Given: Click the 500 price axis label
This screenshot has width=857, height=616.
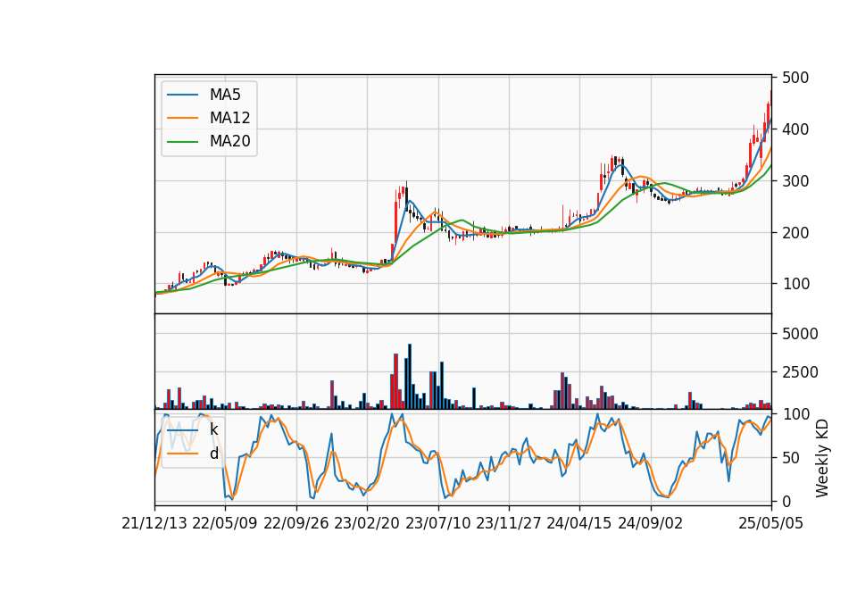Looking at the screenshot, I should [795, 78].
